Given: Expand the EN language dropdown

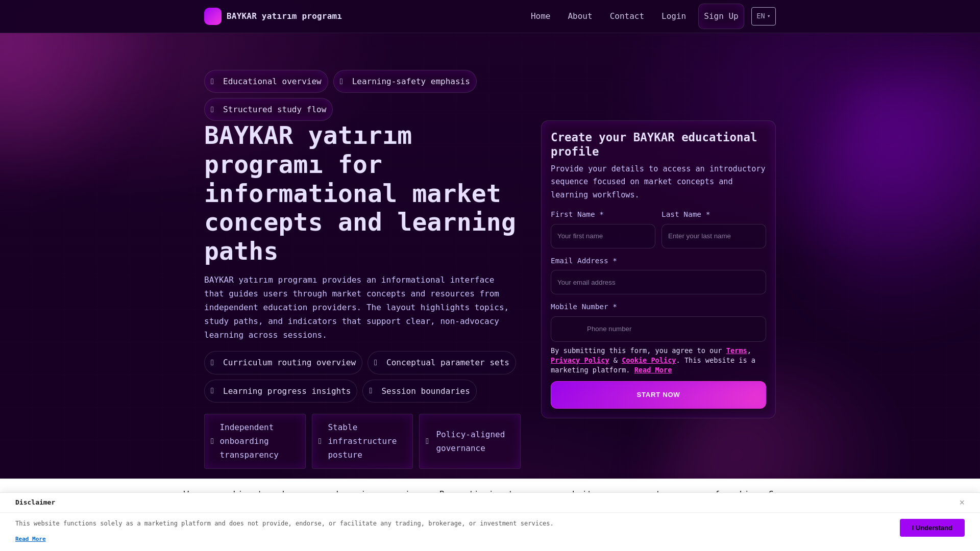Looking at the screenshot, I should click(x=764, y=16).
